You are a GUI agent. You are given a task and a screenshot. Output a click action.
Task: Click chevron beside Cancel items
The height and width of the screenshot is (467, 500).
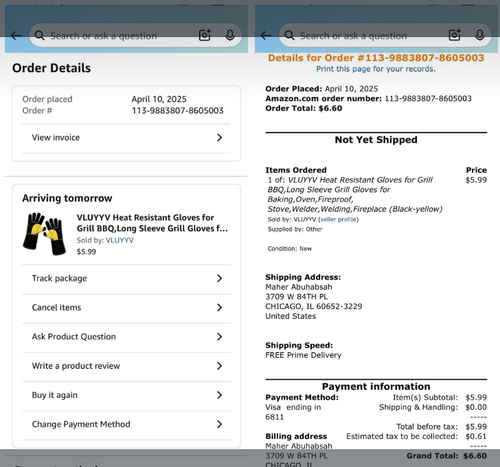(219, 307)
